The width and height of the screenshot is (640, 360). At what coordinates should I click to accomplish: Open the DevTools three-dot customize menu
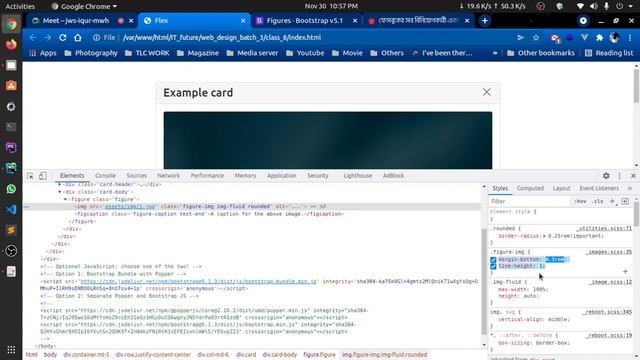click(620, 176)
